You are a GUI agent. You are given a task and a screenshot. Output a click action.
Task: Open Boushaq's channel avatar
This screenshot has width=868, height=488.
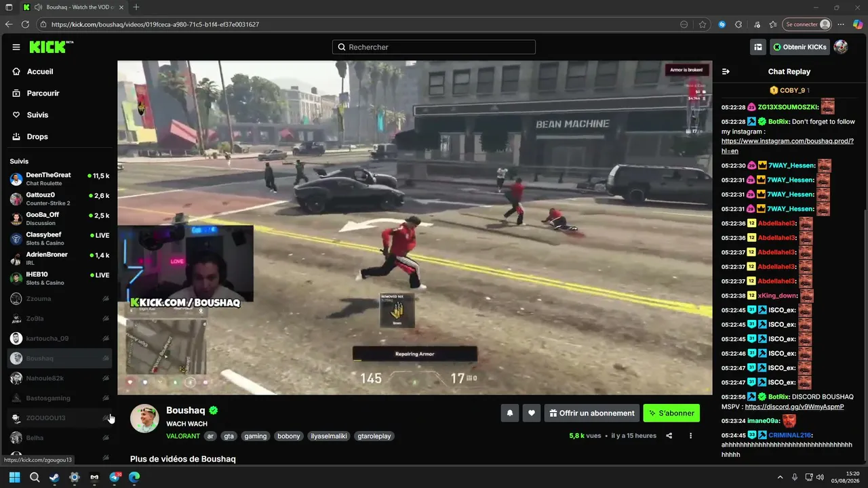pos(144,418)
